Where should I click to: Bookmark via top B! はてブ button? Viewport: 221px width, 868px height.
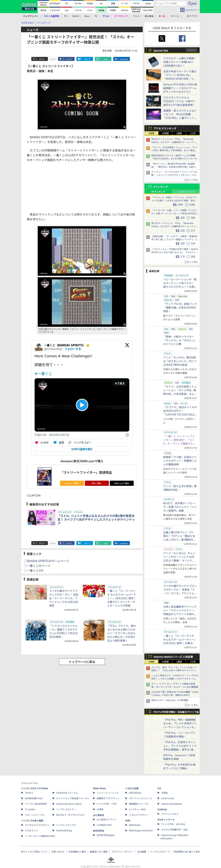pos(85,59)
